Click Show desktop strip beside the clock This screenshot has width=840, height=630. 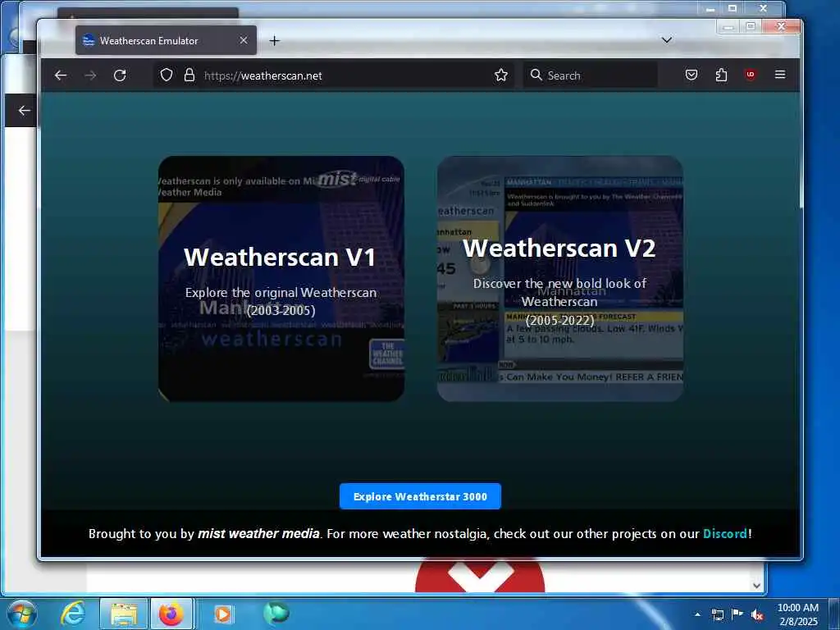point(834,614)
